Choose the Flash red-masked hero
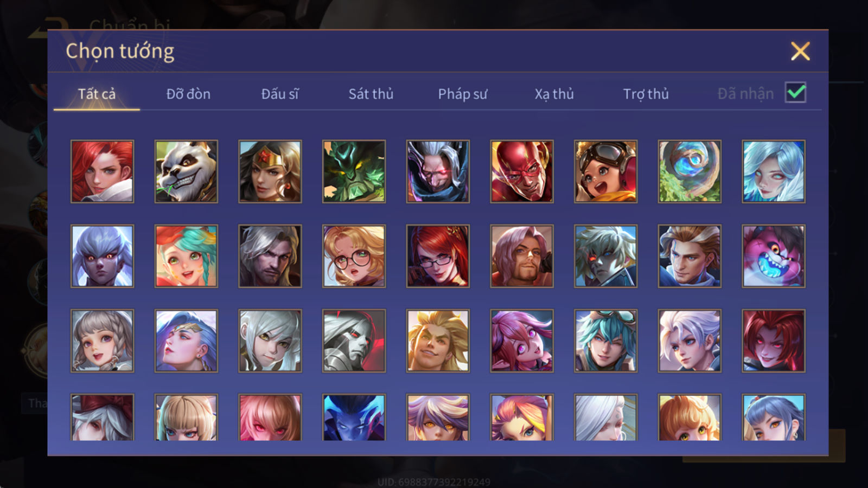Viewport: 868px width, 488px height. (522, 171)
